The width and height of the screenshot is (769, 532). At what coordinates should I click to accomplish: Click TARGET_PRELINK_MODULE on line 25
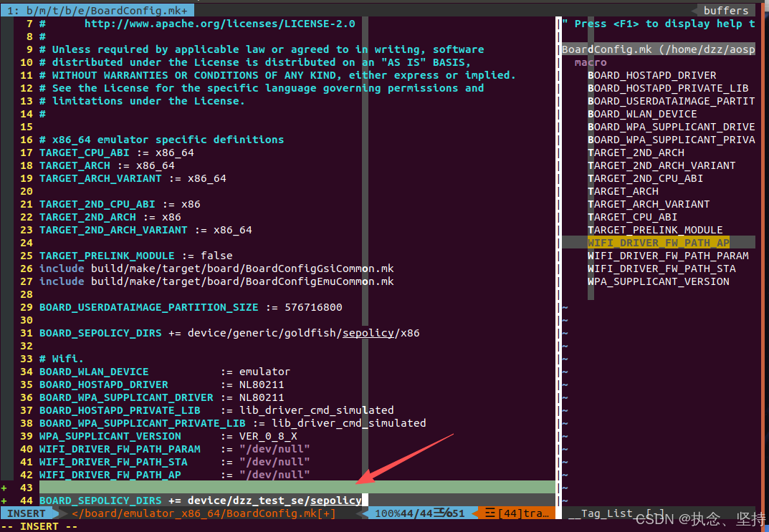107,256
